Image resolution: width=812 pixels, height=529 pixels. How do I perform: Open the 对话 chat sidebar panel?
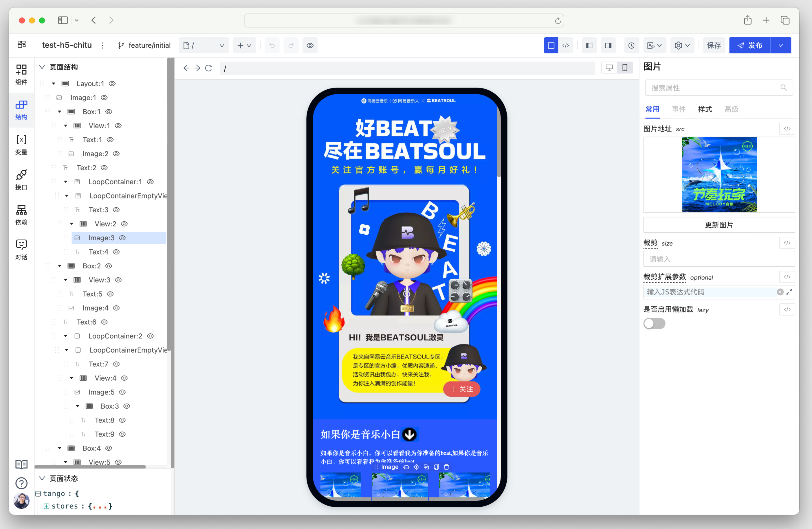(21, 250)
